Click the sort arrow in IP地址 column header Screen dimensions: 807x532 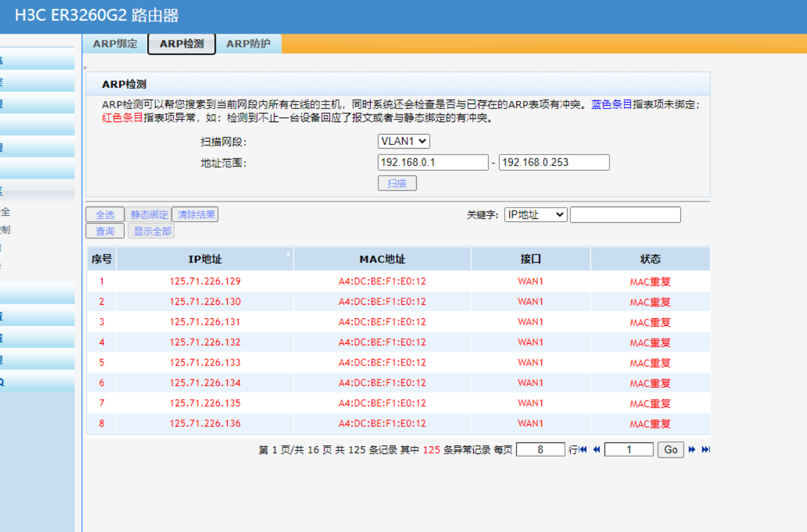pyautogui.click(x=288, y=254)
